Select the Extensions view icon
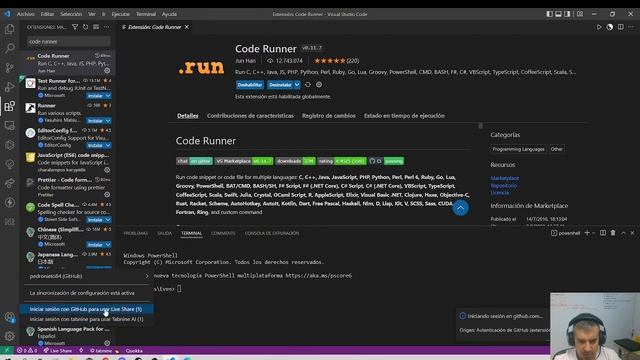The height and width of the screenshot is (360, 640). [9, 107]
